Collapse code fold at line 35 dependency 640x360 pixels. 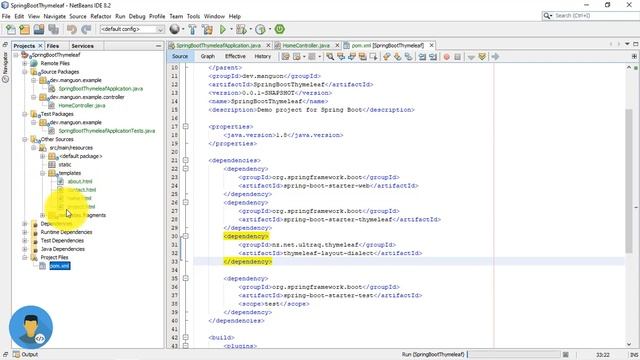(x=185, y=278)
